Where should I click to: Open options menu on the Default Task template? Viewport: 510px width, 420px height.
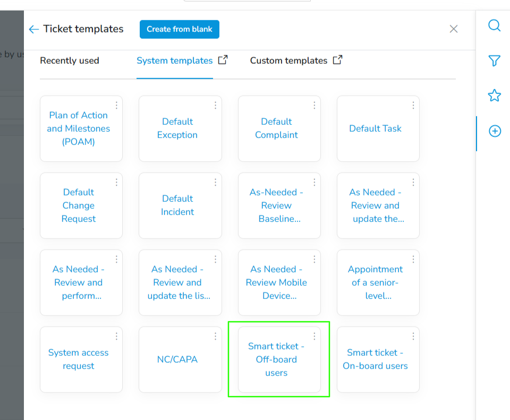tap(413, 105)
